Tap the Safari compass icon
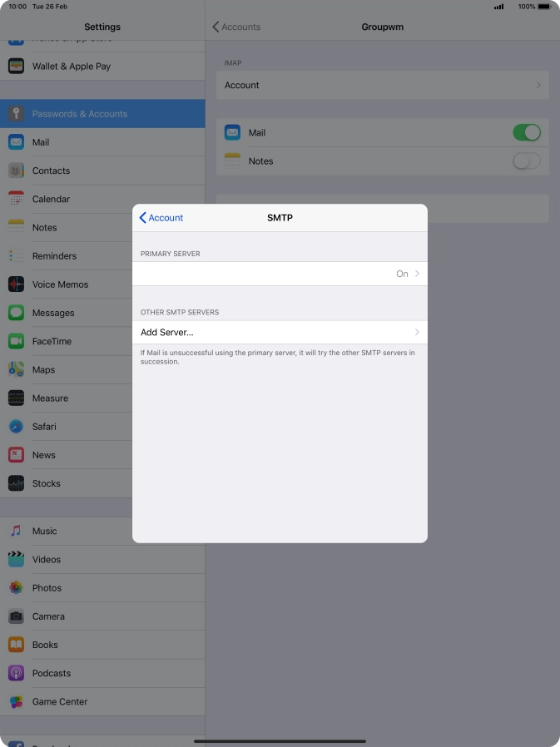560x747 pixels. coord(16,427)
